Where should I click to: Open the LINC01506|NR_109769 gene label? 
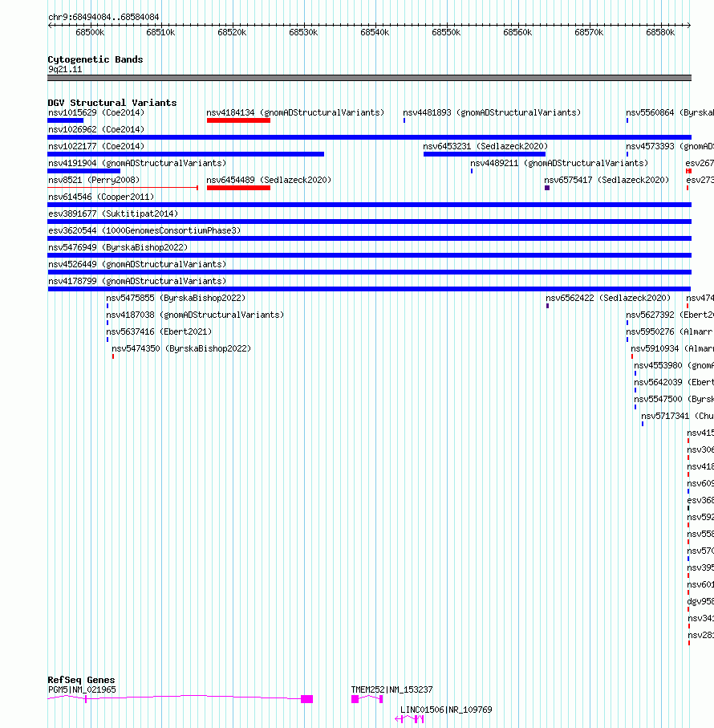coord(446,710)
